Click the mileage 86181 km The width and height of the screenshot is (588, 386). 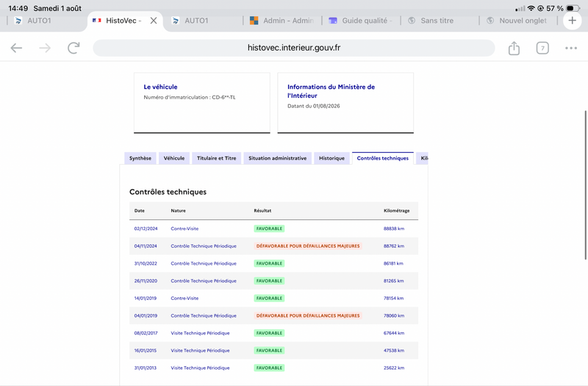click(393, 263)
